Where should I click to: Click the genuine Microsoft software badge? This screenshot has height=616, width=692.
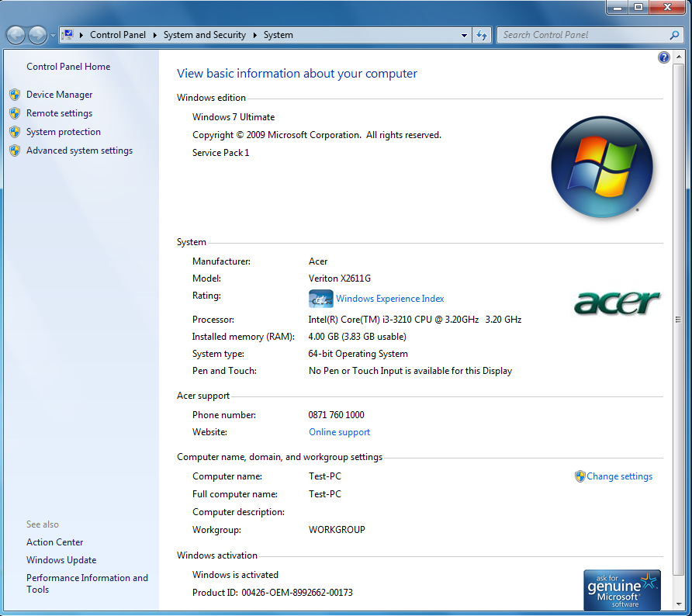click(x=622, y=590)
